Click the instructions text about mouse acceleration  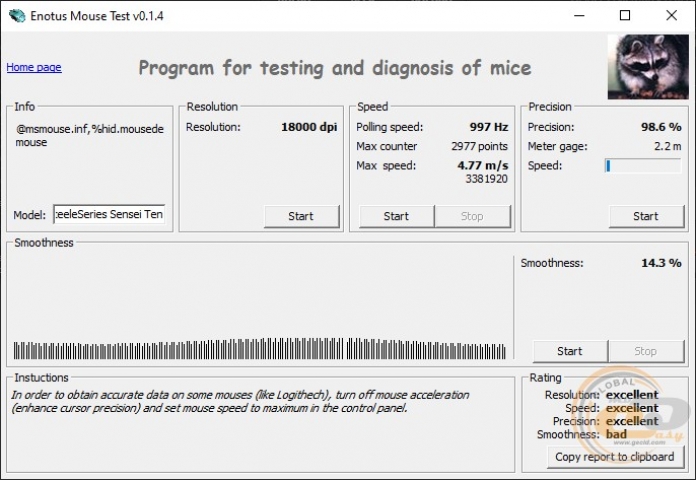pos(240,401)
